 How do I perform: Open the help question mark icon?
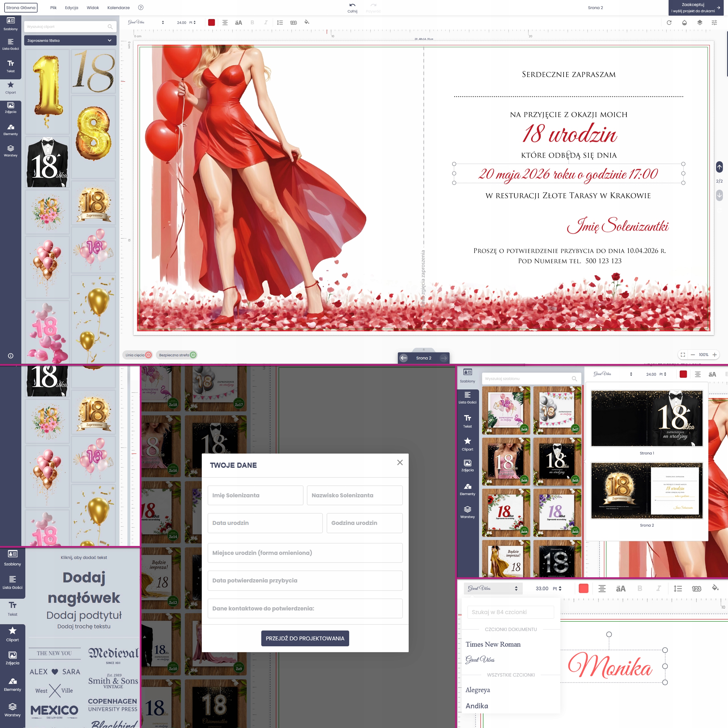click(x=140, y=8)
